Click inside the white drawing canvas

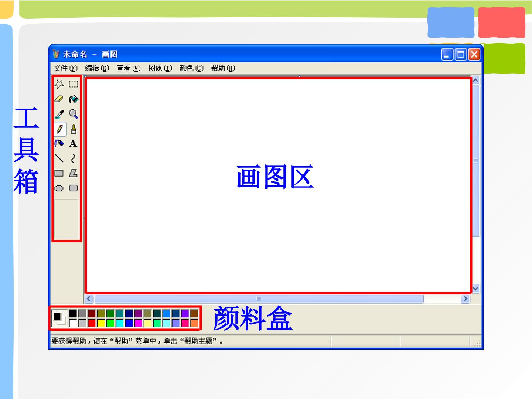point(278,186)
